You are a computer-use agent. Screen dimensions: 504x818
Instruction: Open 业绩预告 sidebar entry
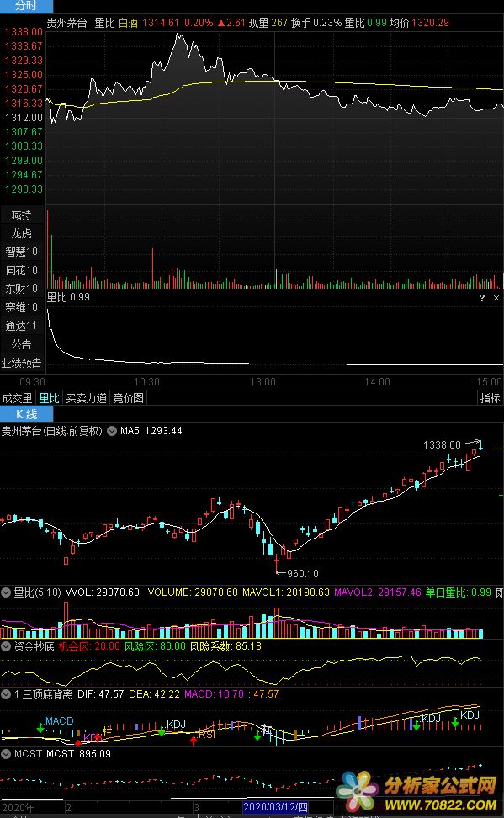(21, 363)
